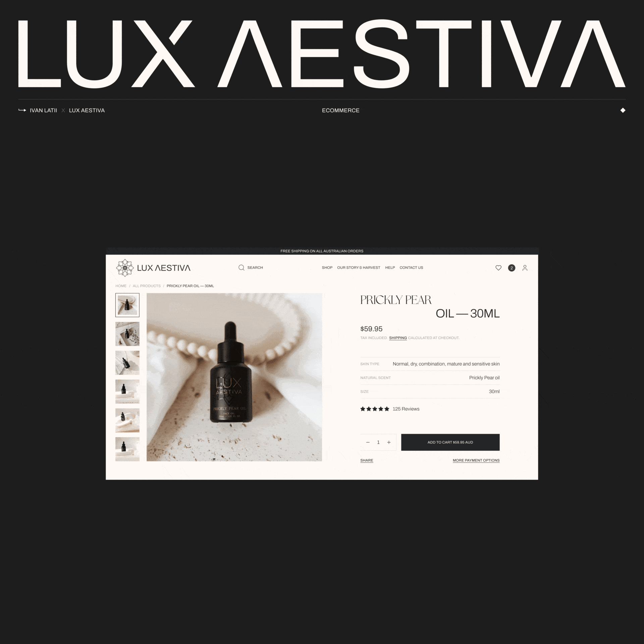Screen dimensions: 644x644
Task: Click the Cart bag icon with badge
Action: pos(511,268)
